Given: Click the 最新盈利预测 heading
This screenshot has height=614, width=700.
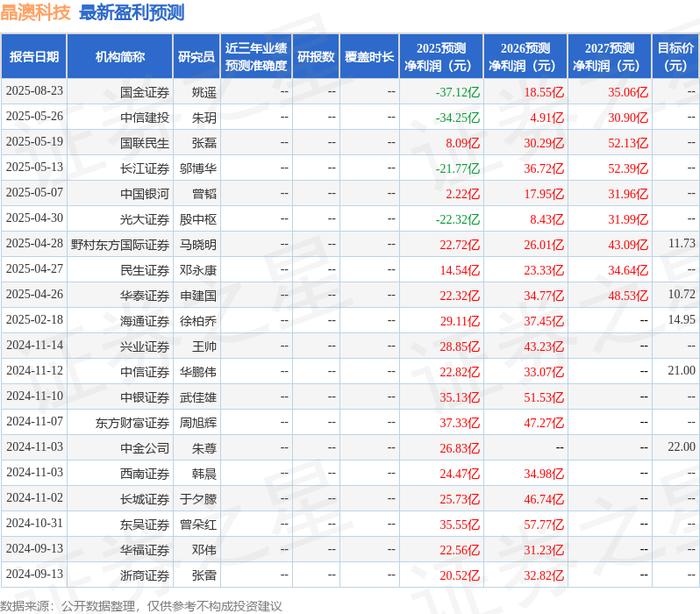Looking at the screenshot, I should pos(132,12).
